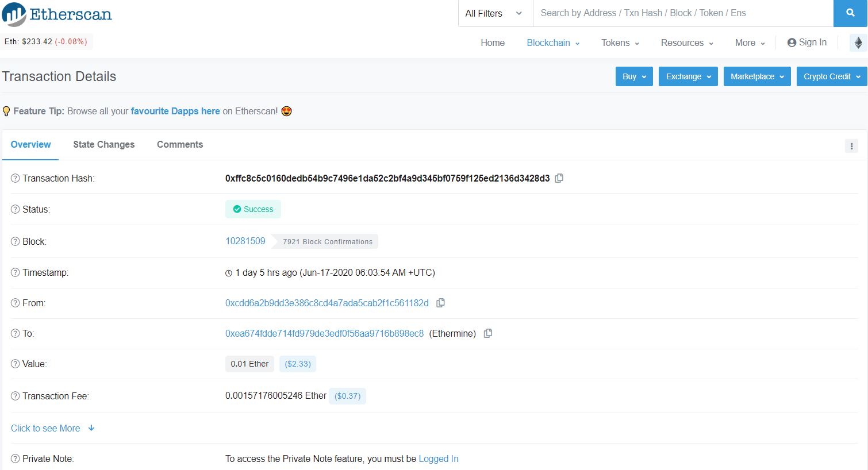Open the Crypto Credit dropdown button
Image resolution: width=868 pixels, height=470 pixels.
pos(832,76)
